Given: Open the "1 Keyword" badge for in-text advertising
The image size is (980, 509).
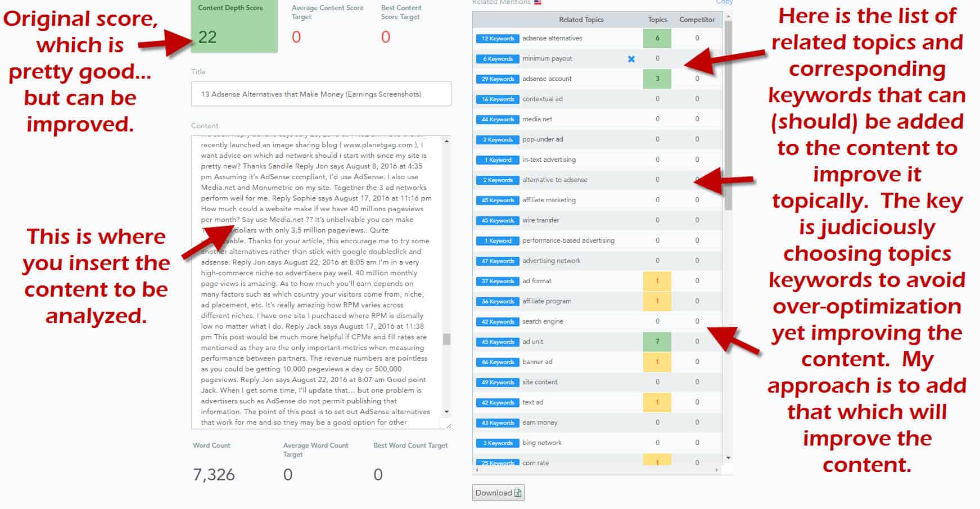Looking at the screenshot, I should click(497, 160).
